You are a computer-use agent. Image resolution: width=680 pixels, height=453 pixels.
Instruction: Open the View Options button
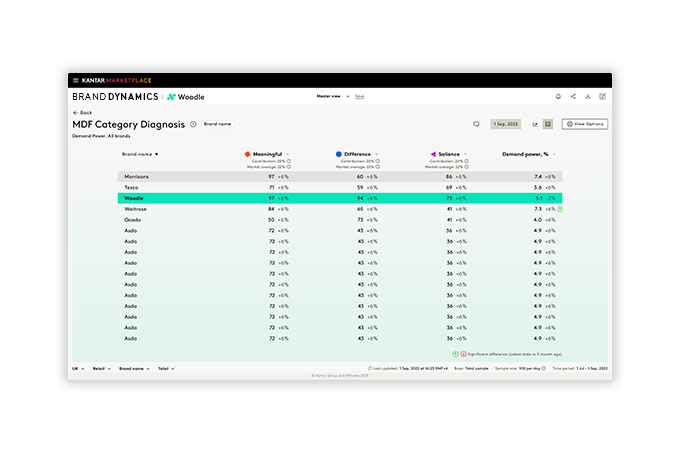584,124
